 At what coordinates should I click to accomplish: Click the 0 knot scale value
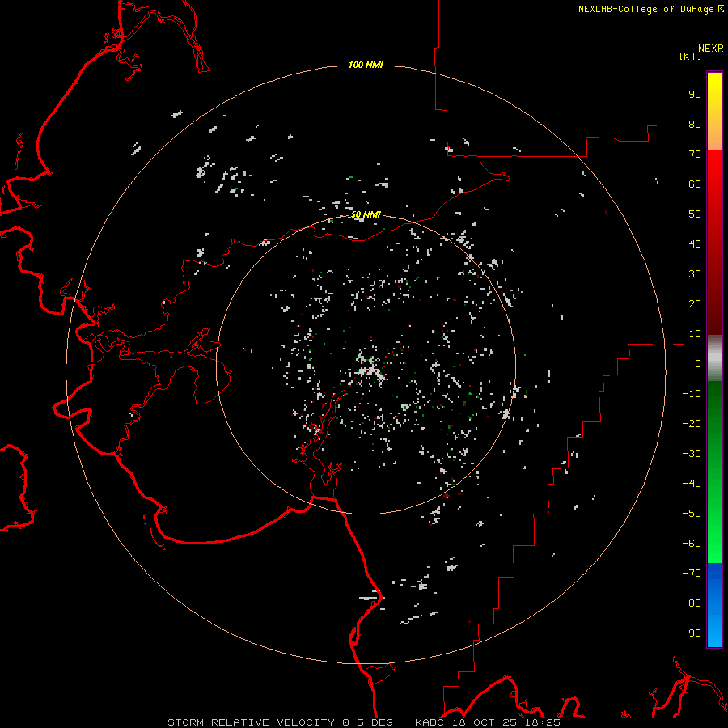(698, 364)
